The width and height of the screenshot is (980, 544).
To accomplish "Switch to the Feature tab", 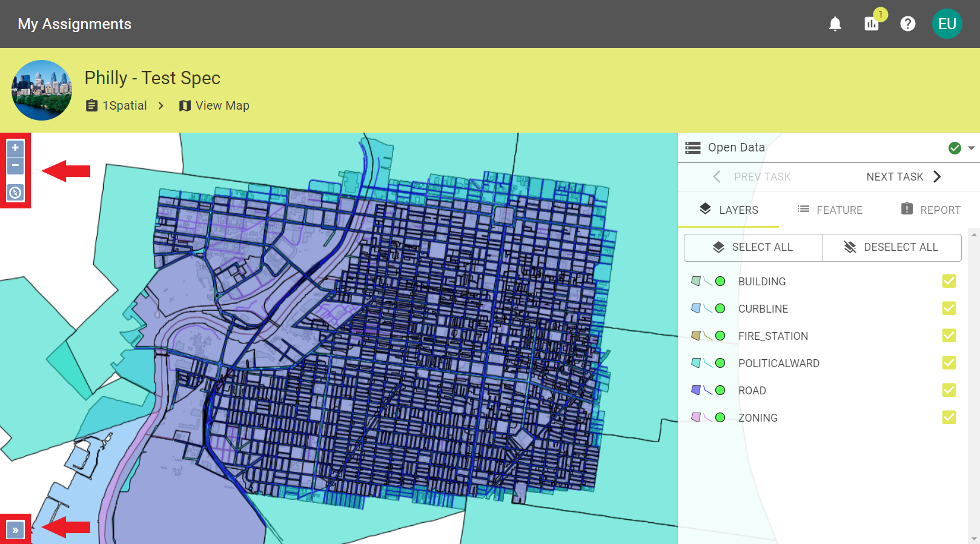I will coord(830,210).
